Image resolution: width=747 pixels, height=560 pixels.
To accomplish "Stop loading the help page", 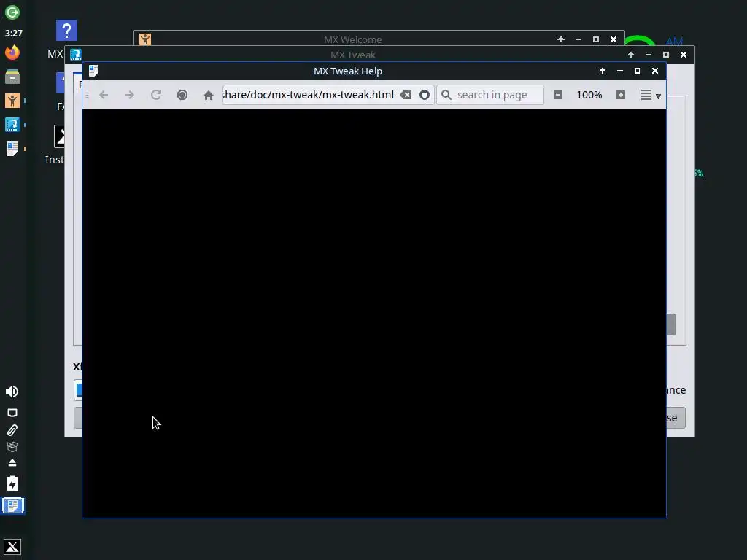I will 182,95.
